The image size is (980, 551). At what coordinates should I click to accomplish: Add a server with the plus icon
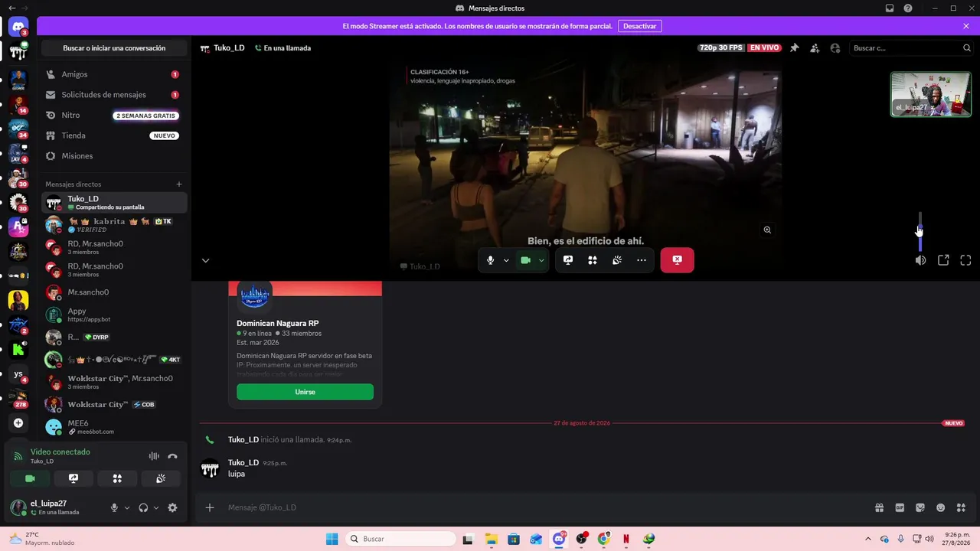[x=18, y=422]
